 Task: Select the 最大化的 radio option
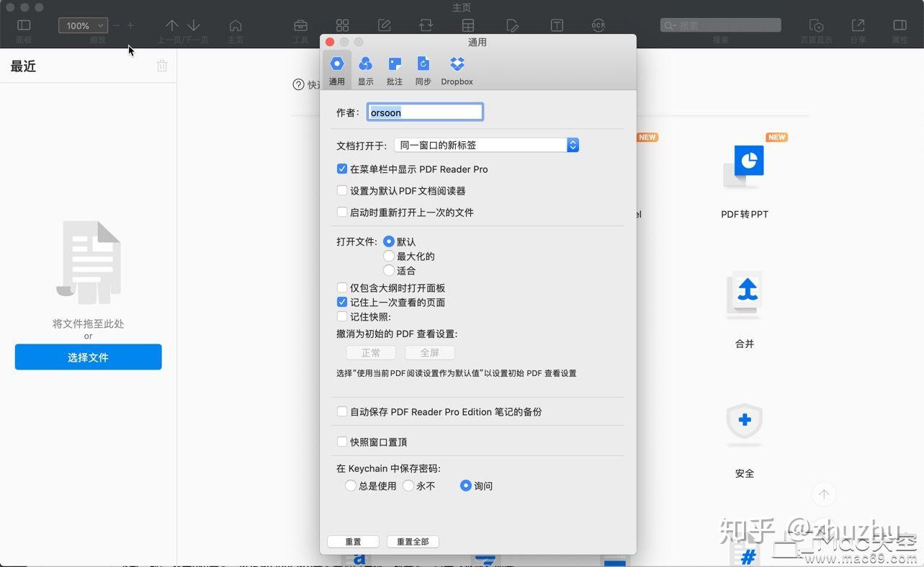pyautogui.click(x=389, y=256)
